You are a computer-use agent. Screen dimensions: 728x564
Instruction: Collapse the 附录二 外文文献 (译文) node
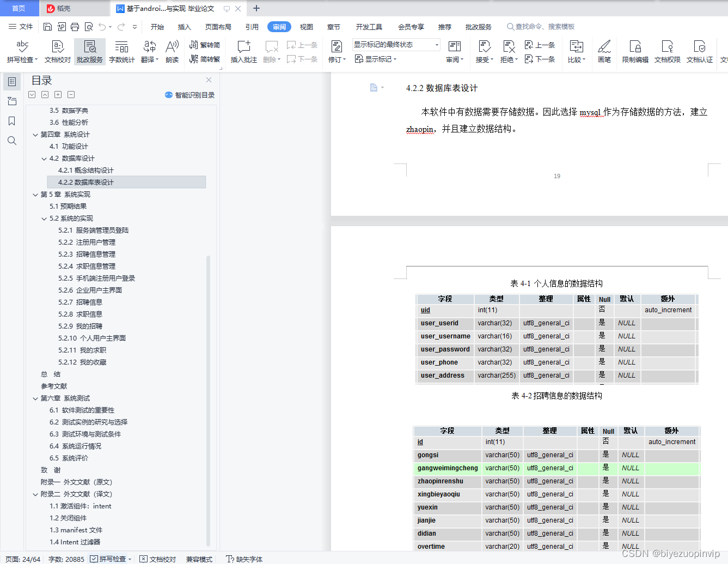[35, 494]
